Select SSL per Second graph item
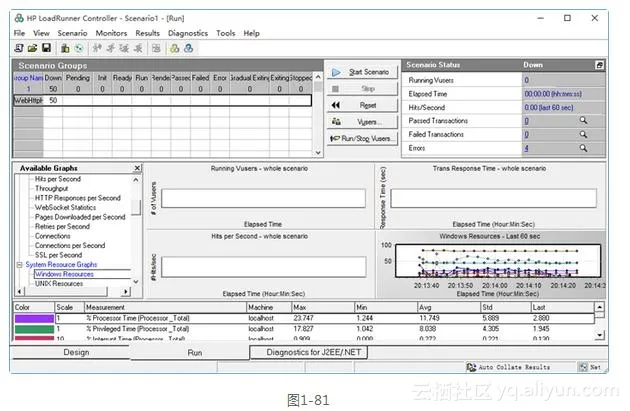Screen dimensions: 630x411 (58, 255)
